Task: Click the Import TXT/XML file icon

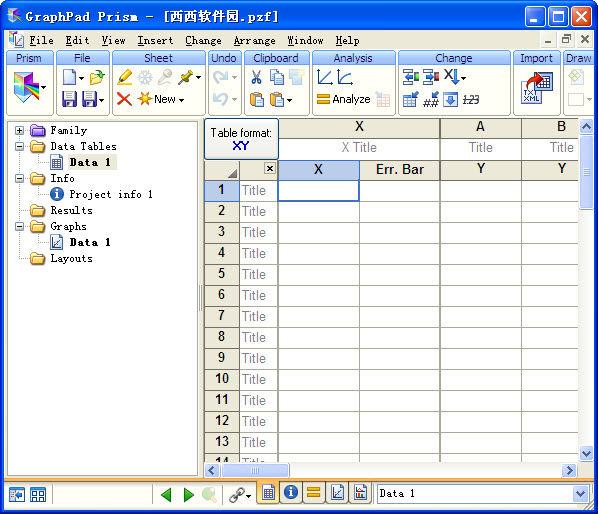Action: tap(537, 88)
